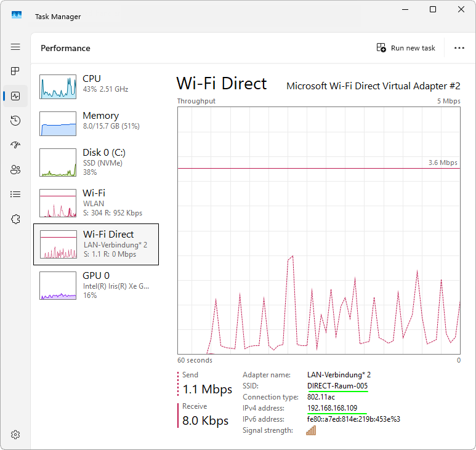This screenshot has height=450, width=476.
Task: Select the Disk 0 (C:) item
Action: click(96, 163)
